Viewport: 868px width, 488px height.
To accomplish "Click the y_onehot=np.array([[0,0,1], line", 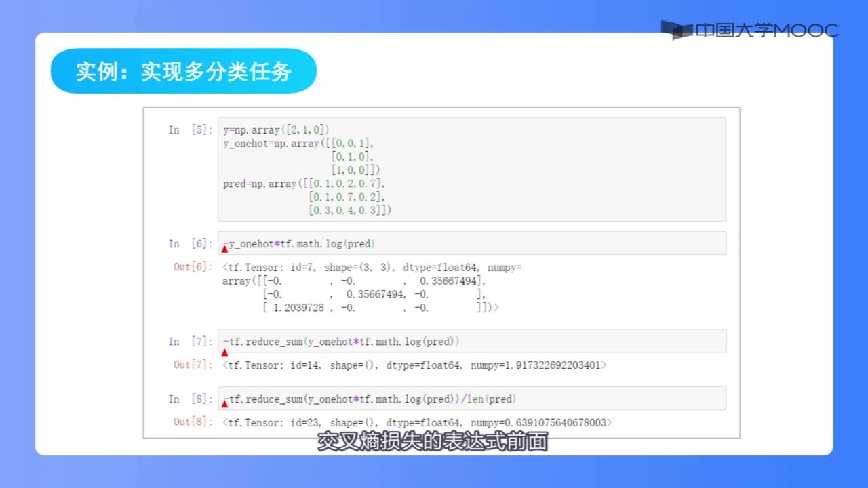I will [x=298, y=144].
